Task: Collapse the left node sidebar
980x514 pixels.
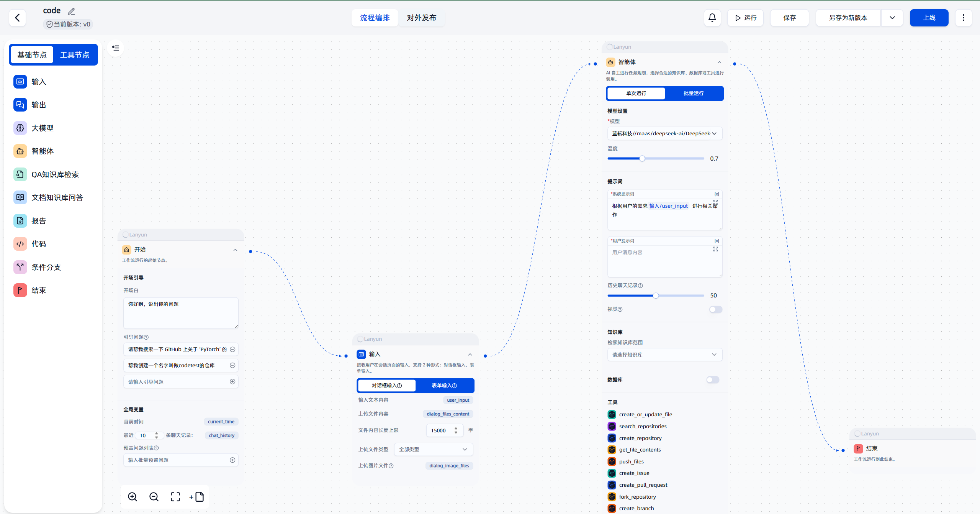Action: click(x=115, y=48)
